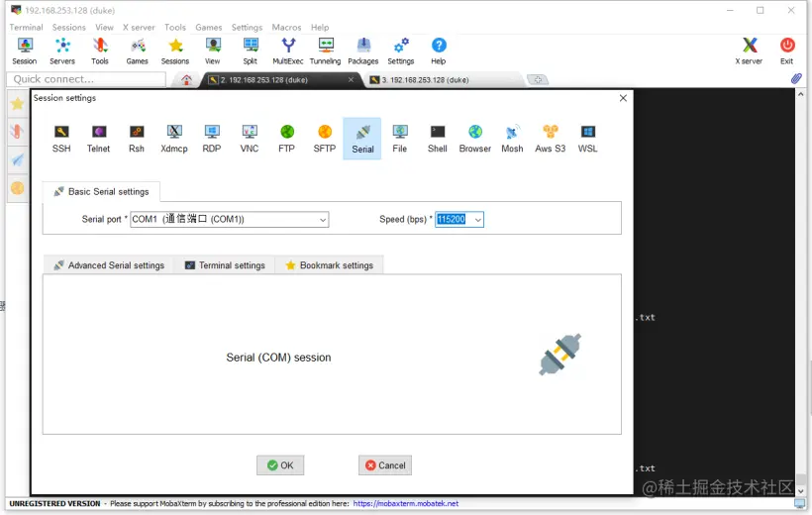
Task: Open the Terminal menu
Action: pyautogui.click(x=26, y=27)
